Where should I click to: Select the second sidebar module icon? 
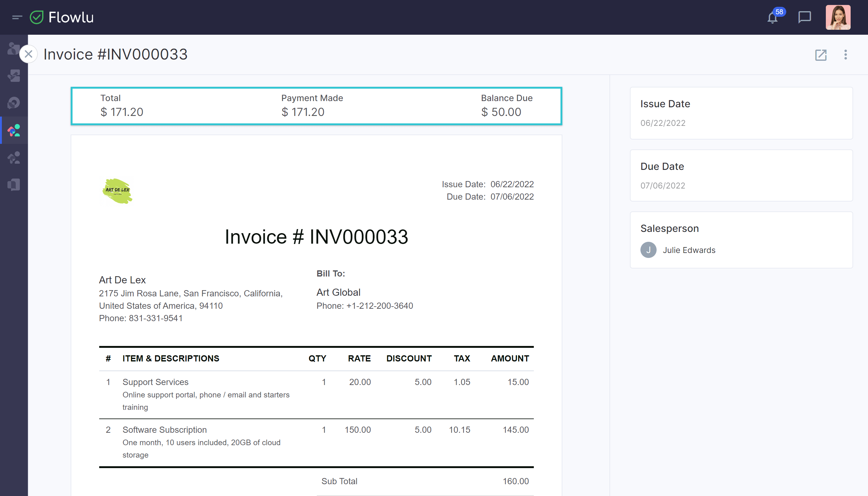pyautogui.click(x=14, y=76)
